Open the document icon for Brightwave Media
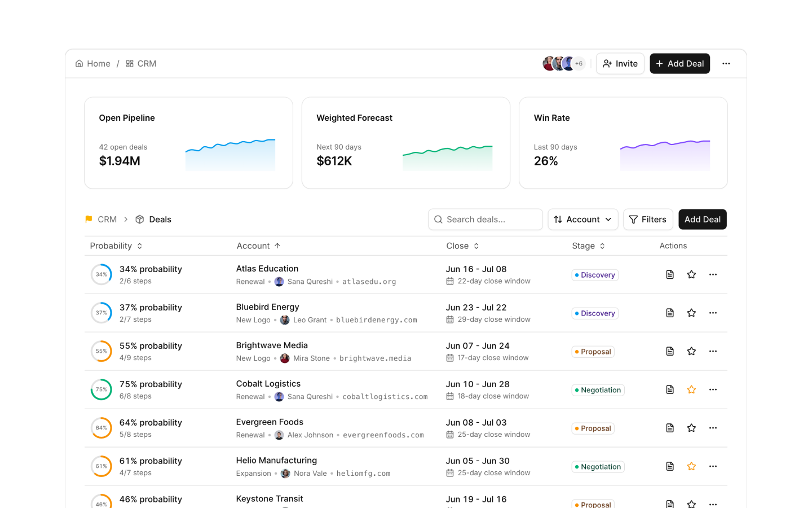The image size is (812, 508). pos(670,351)
